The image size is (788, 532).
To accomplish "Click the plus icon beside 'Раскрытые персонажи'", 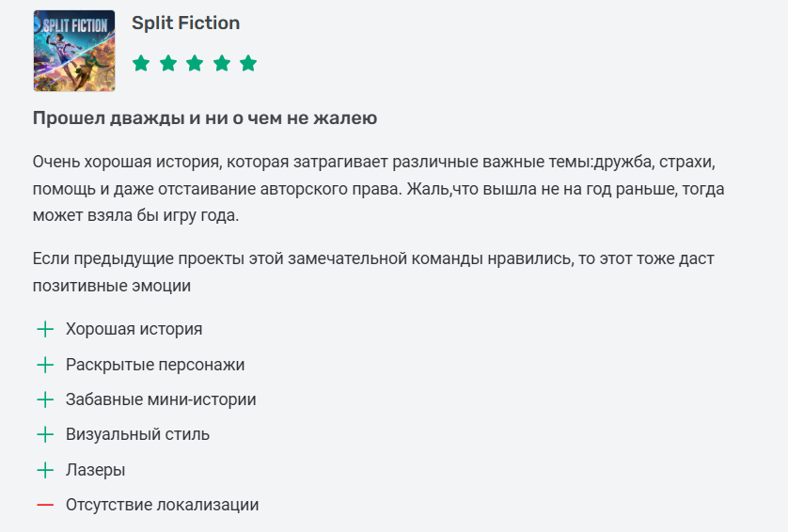I will 45,365.
